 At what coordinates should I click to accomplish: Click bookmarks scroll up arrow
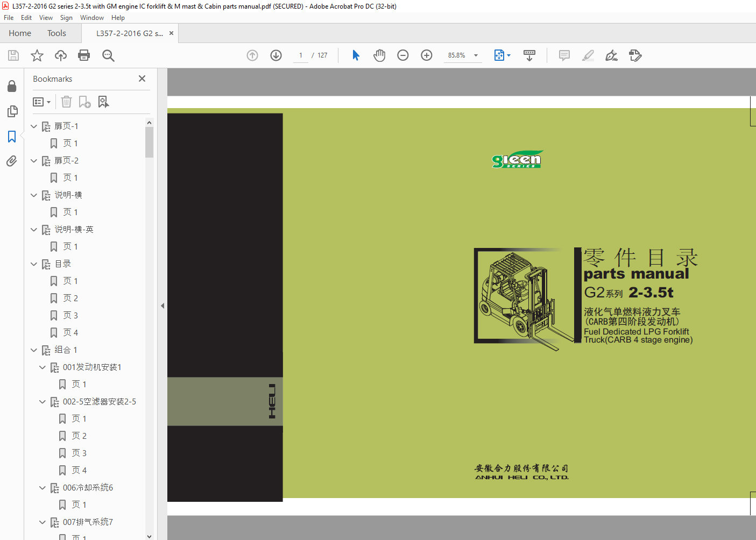click(149, 123)
